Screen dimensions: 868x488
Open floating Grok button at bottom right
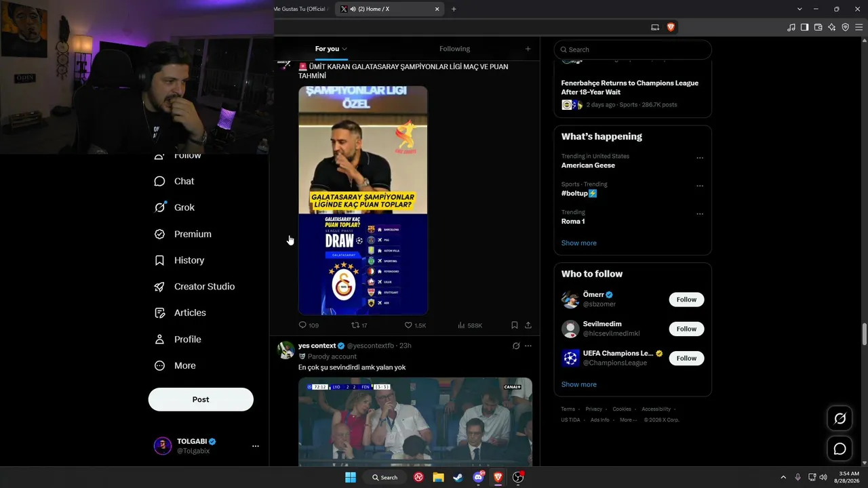click(840, 419)
